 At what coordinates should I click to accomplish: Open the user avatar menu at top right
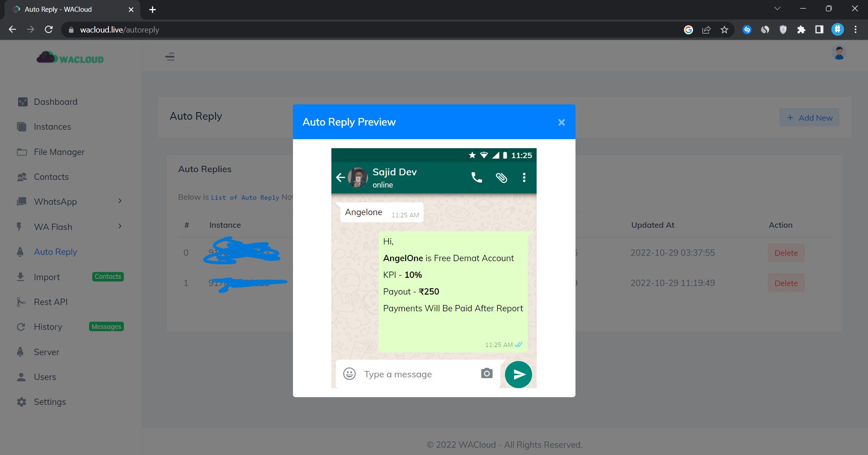839,53
